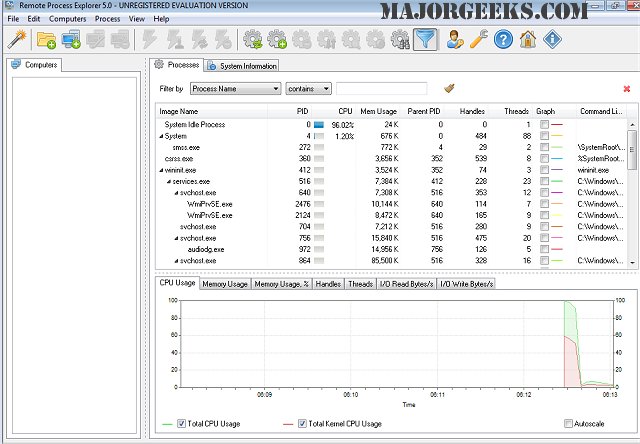Click the new process gear-plus icon
The image size is (640, 444).
click(277, 40)
